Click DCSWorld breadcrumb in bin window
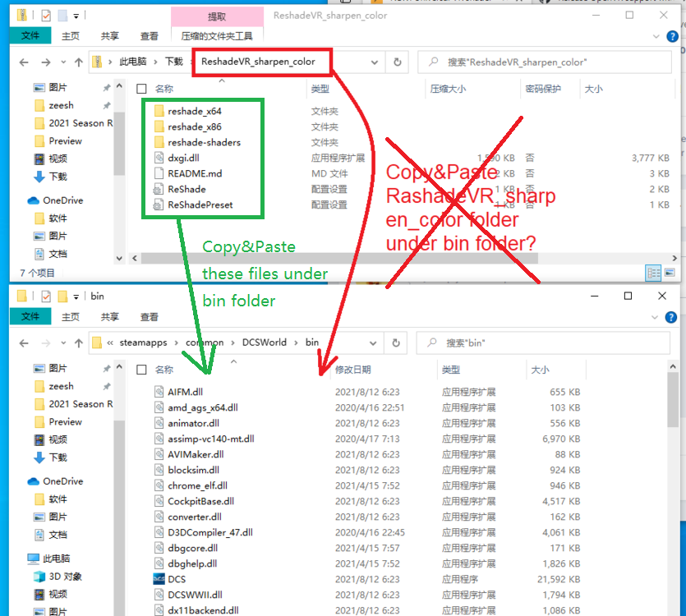 [265, 342]
